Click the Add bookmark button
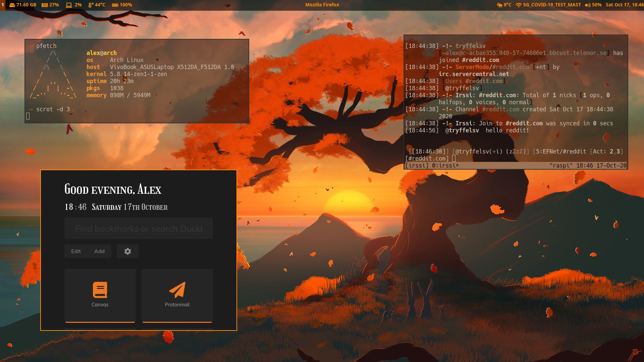This screenshot has height=362, width=644. coord(99,251)
